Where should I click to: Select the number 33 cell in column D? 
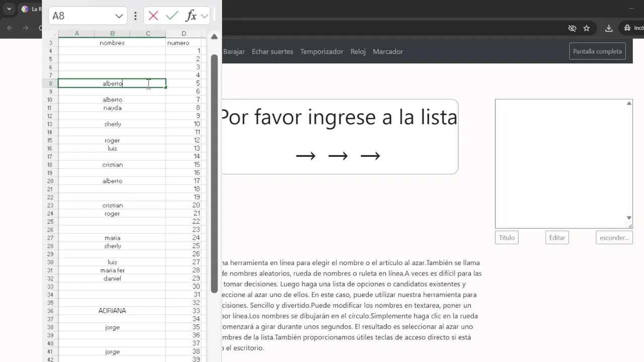coord(184,311)
